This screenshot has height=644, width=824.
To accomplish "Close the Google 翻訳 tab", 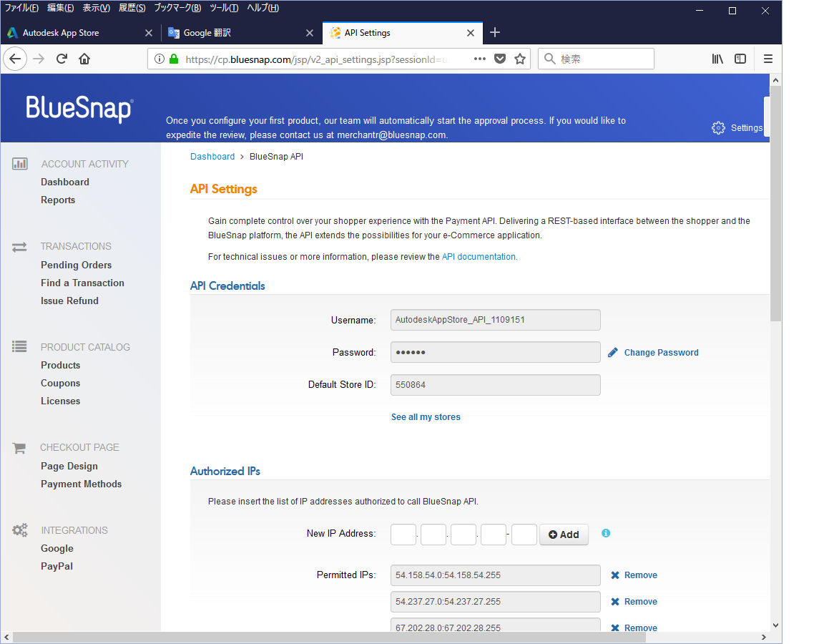I will (x=310, y=33).
